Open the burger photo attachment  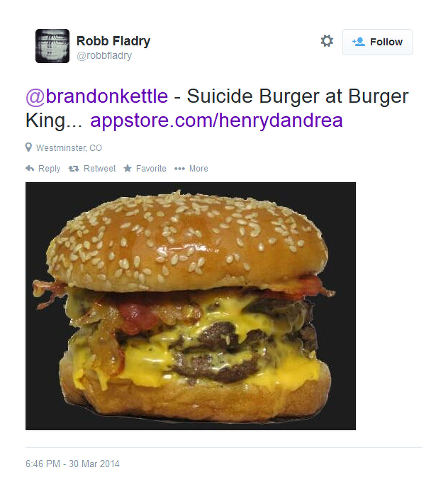click(191, 306)
